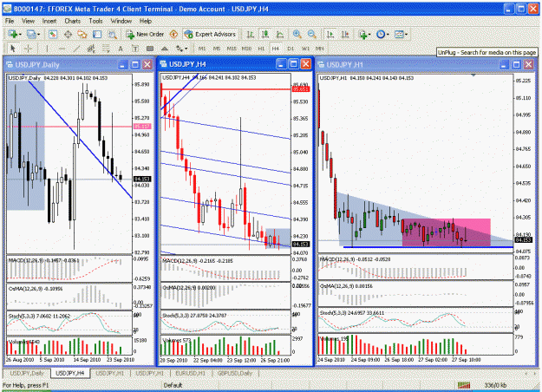Screen dimensions: 542x392
Task: Switch to M30 timeframe
Action: tap(246, 49)
